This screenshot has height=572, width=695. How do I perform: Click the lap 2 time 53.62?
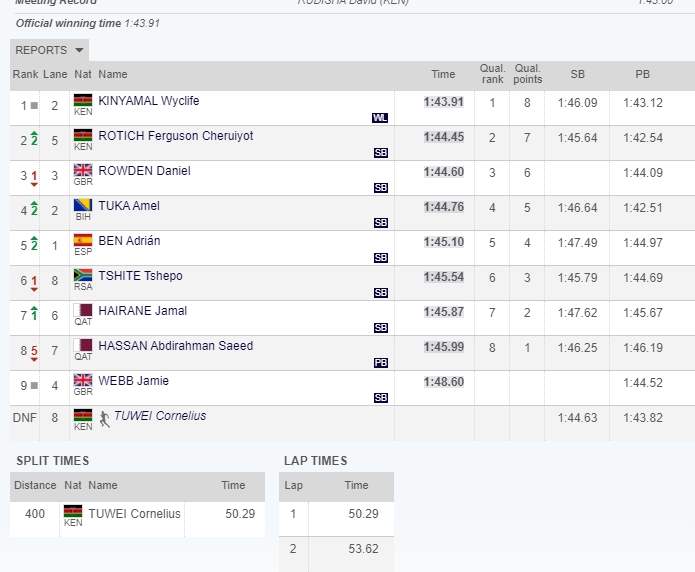coord(356,549)
